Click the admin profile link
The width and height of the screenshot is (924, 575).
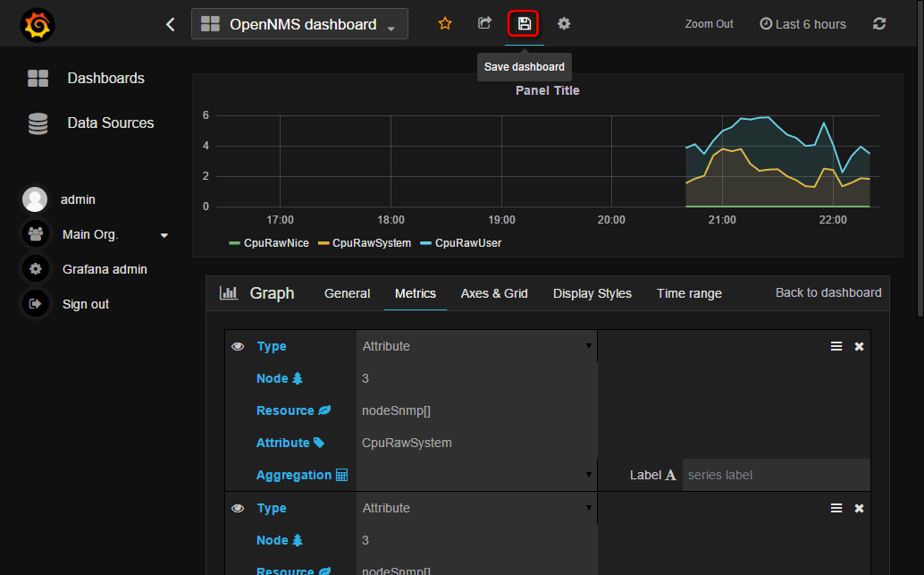(78, 199)
